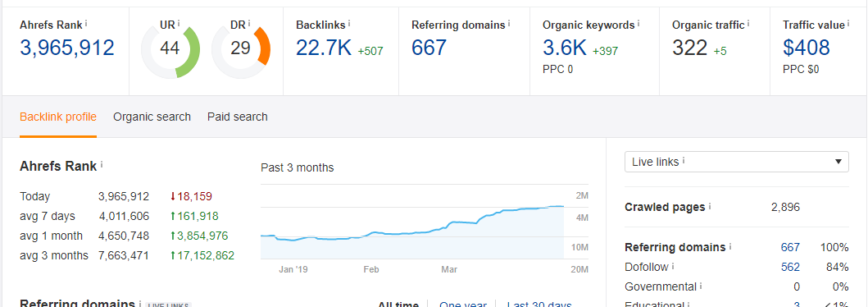Open the 22.7K backlinks count link

pos(324,48)
